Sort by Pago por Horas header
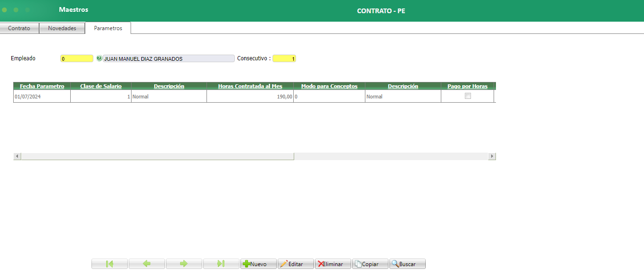 pyautogui.click(x=468, y=86)
